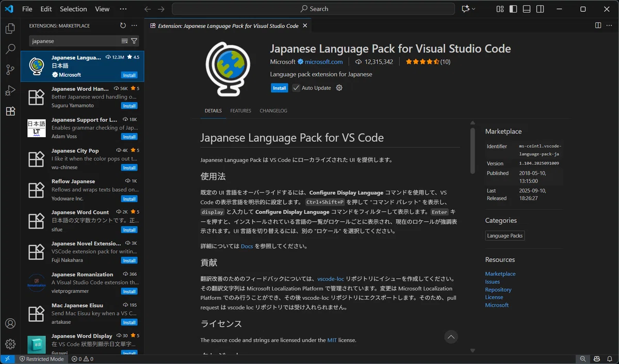Open the Issues resource link
This screenshot has height=364, width=619.
click(x=492, y=282)
